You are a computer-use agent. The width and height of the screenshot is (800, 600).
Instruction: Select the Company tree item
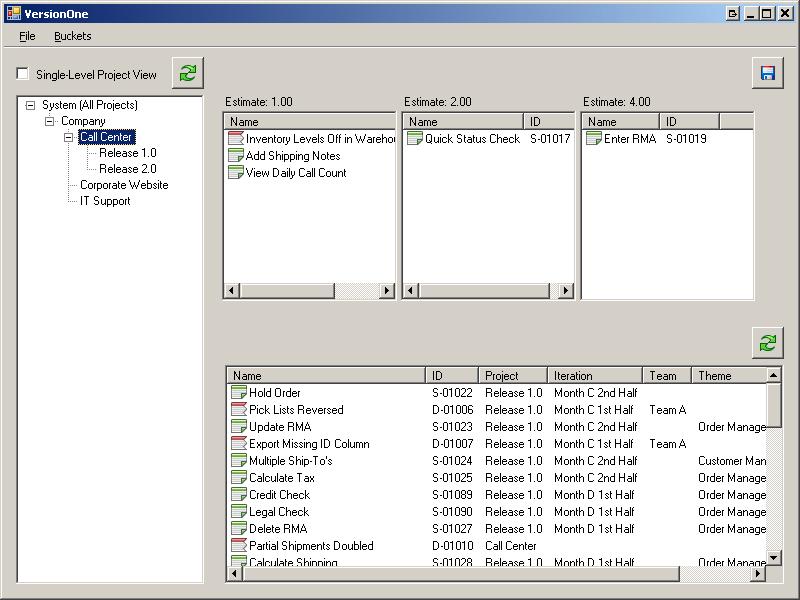point(83,121)
